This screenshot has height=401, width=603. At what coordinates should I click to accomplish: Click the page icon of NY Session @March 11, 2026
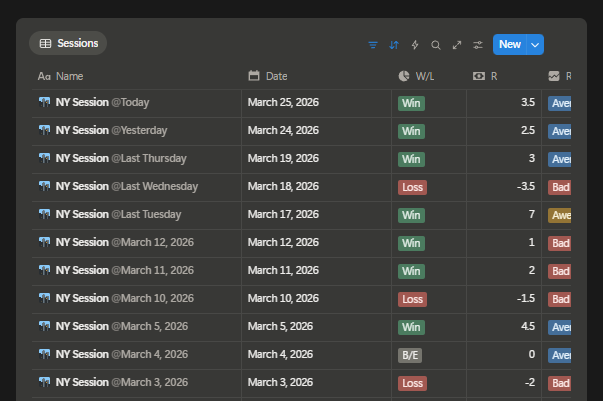click(x=44, y=270)
